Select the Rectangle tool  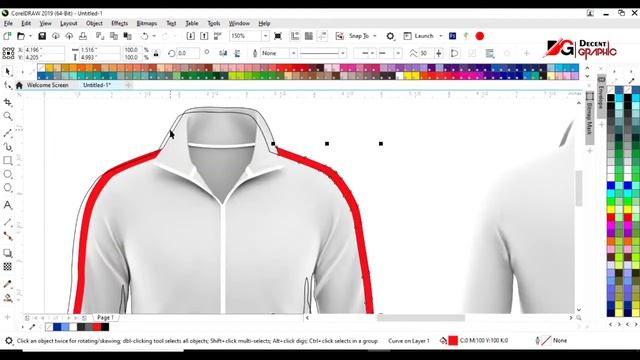pos(7,160)
